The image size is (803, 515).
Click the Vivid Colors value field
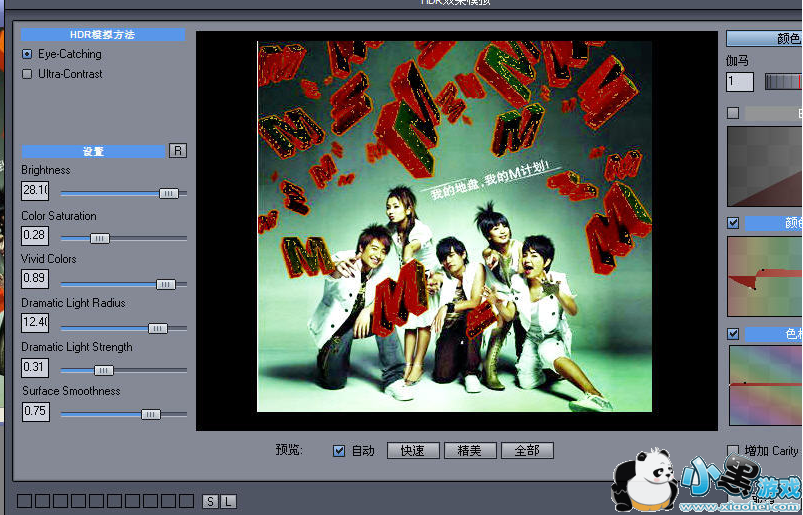(35, 278)
